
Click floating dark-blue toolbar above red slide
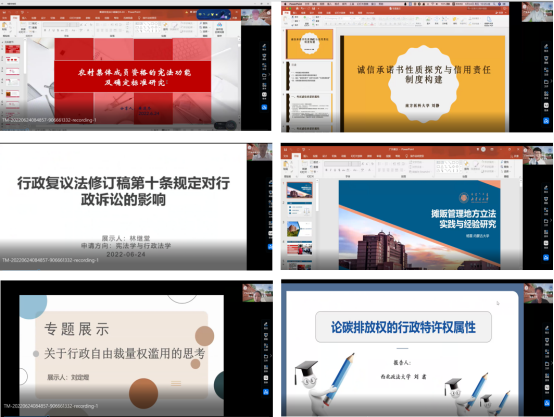pos(214,14)
